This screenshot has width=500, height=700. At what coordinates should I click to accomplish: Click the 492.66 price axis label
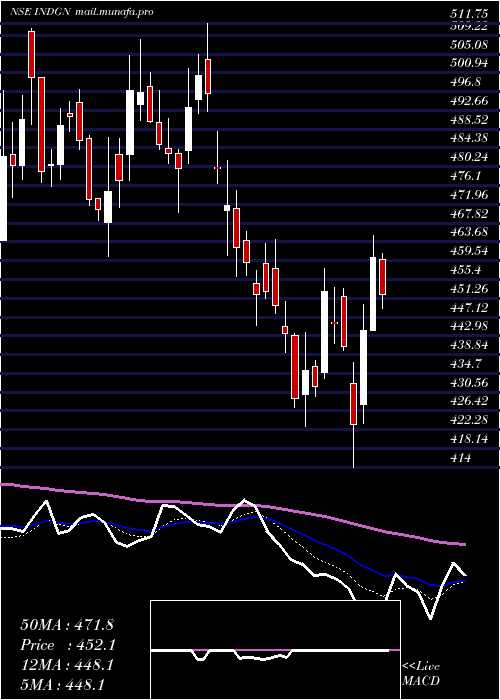[468, 100]
